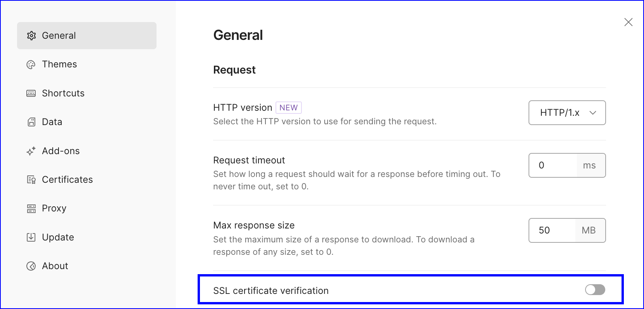Viewport: 644px width, 309px height.
Task: Click the NEW badge beside HTTP version
Action: (x=288, y=108)
